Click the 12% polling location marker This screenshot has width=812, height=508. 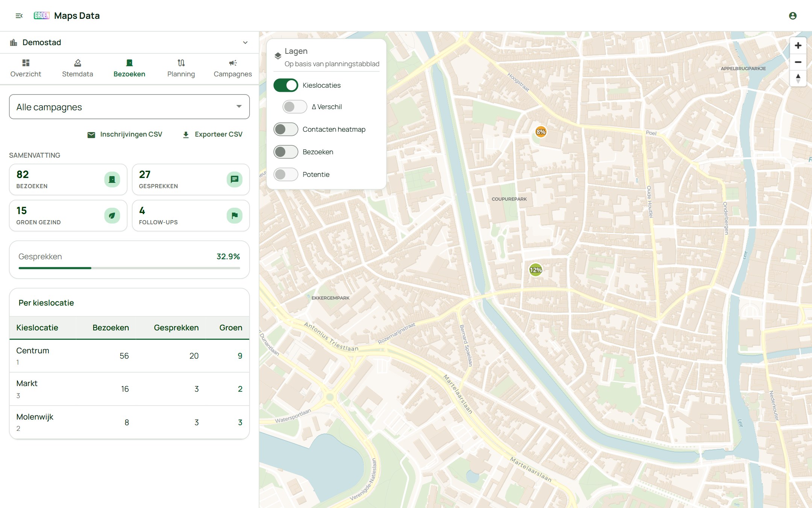535,270
